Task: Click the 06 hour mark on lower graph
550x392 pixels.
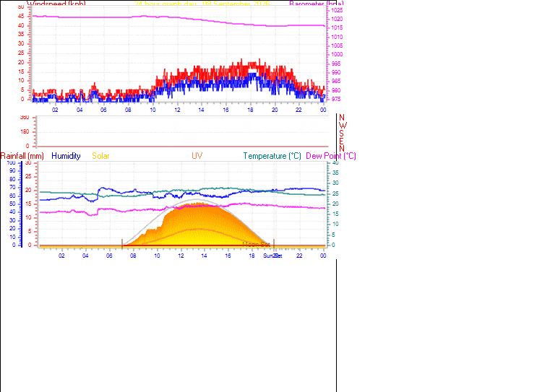Action: point(109,256)
